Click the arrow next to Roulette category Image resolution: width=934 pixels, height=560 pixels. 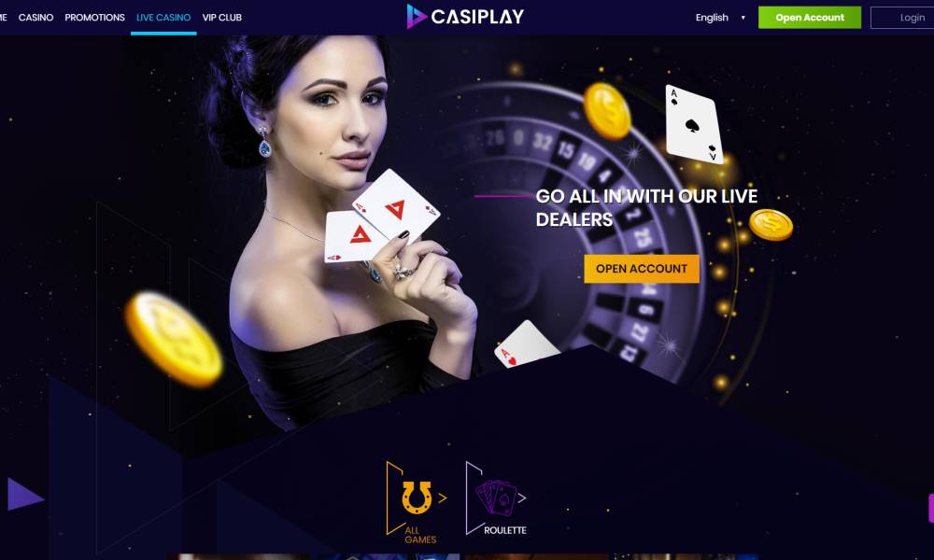[x=522, y=498]
